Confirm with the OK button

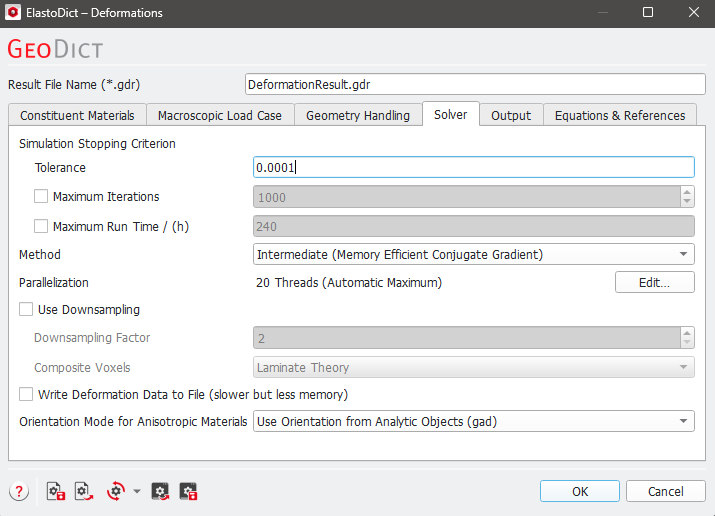click(x=580, y=491)
